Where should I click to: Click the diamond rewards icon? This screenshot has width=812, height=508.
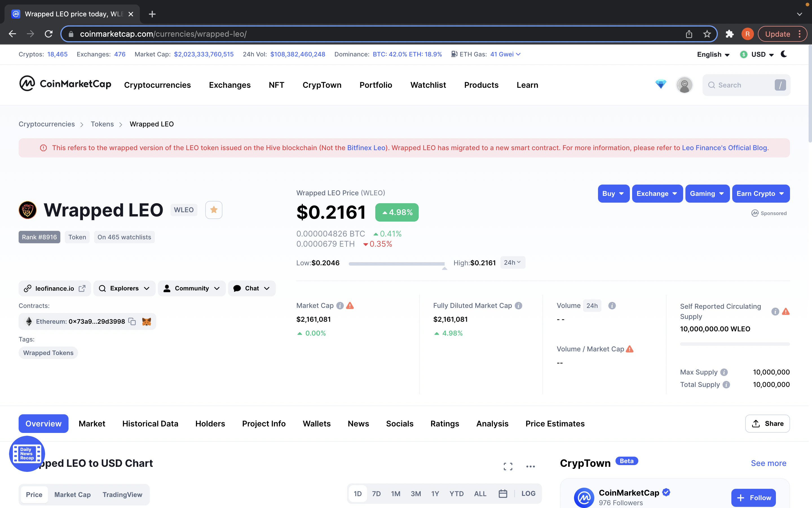(660, 84)
